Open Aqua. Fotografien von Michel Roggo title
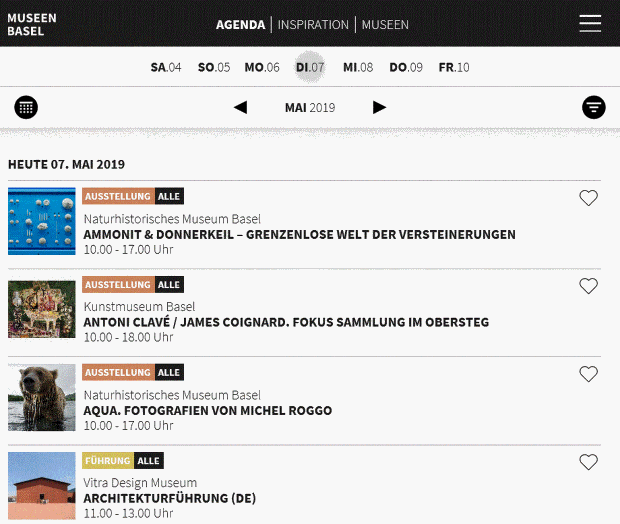Viewport: 620px width, 524px height. [208, 410]
